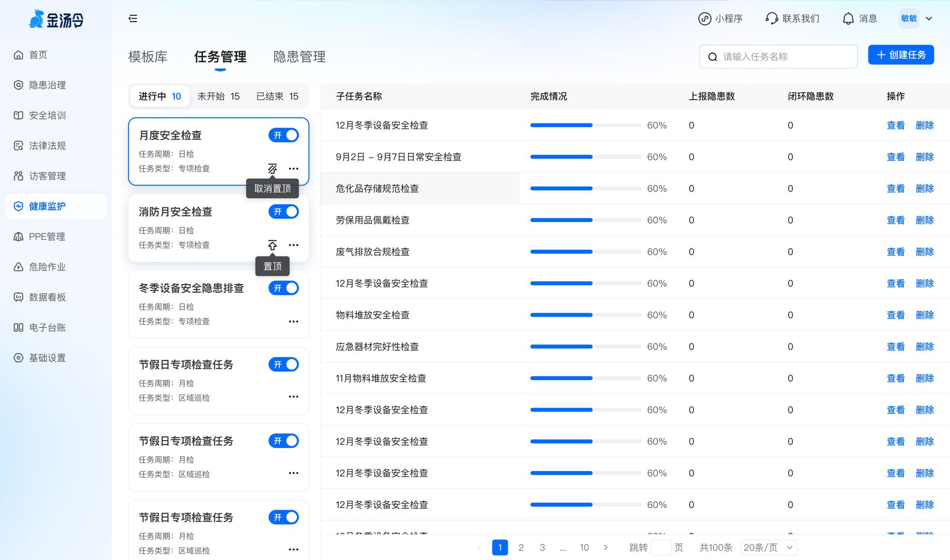Screen dimensions: 950x560
Task: Click 查看 for 危化品存储规范检查
Action: [x=895, y=188]
